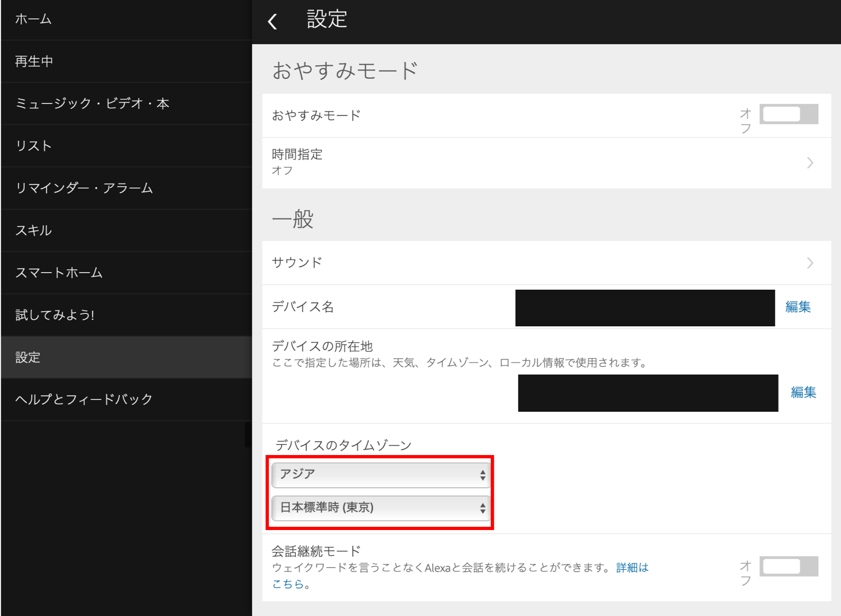
Task: Enable the おやすみモード toggle switch
Action: click(788, 114)
